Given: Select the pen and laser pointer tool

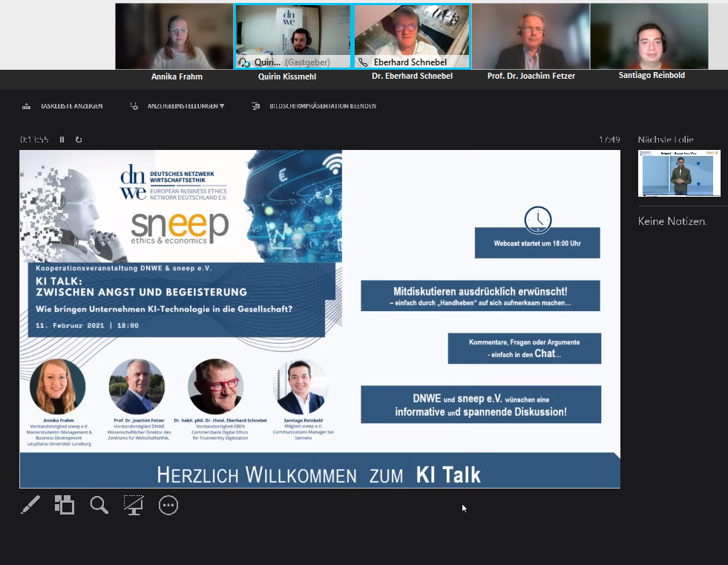Looking at the screenshot, I should (30, 505).
